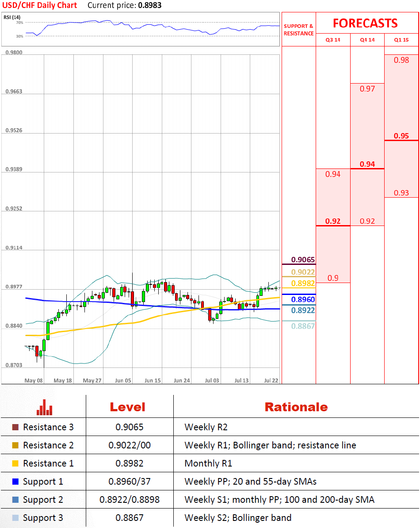
Task: Select the Q1 15 forecast column header
Action: tap(401, 40)
